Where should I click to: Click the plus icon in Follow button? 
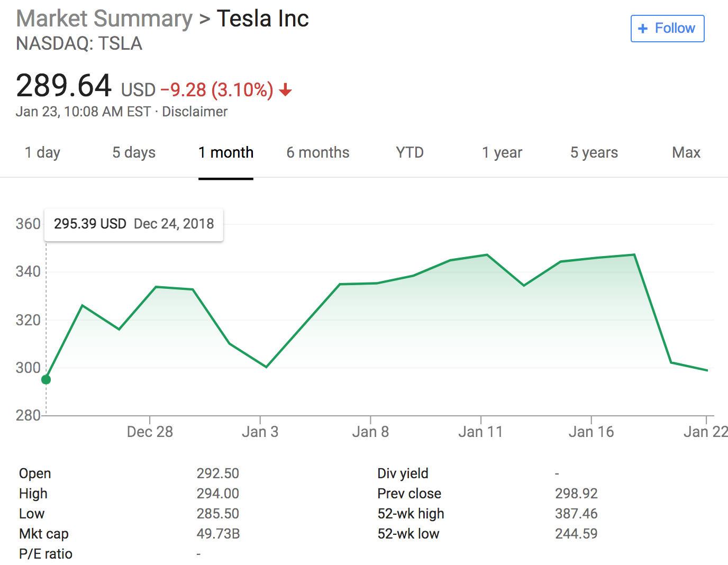pos(643,29)
